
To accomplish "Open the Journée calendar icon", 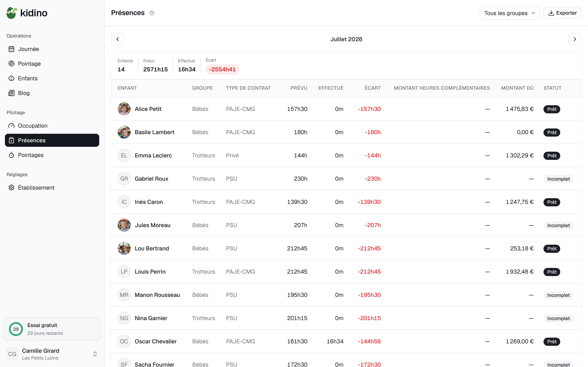I will (11, 49).
